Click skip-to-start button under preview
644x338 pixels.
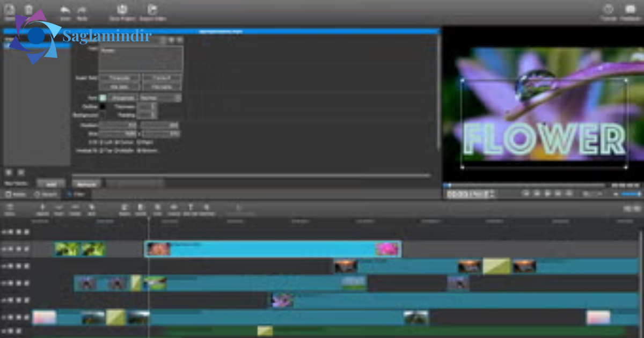[526, 194]
